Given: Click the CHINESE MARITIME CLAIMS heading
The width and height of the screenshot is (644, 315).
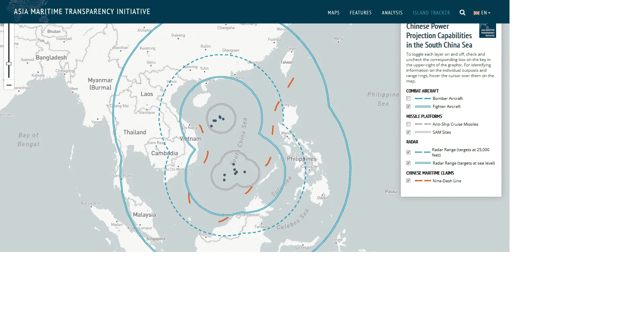Looking at the screenshot, I should click(430, 173).
